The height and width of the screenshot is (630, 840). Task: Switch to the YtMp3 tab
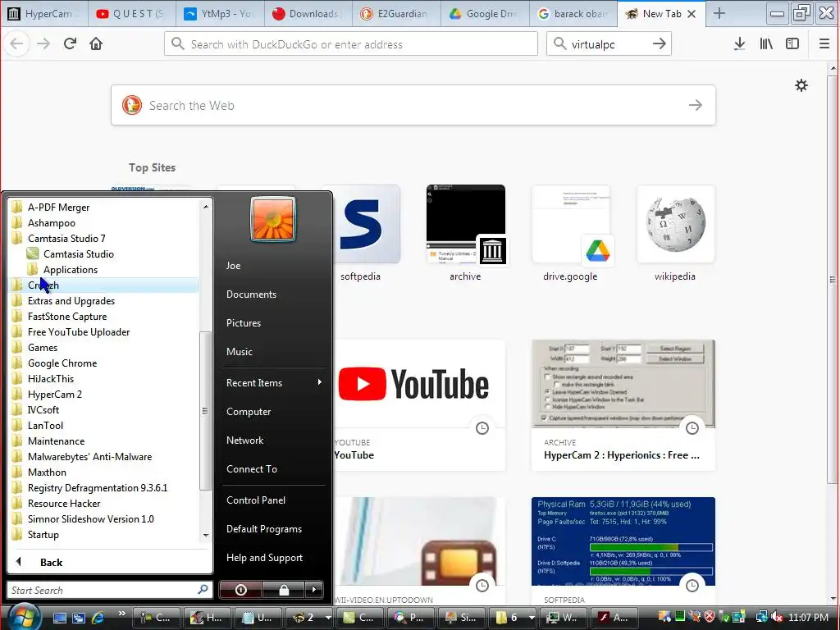point(220,14)
